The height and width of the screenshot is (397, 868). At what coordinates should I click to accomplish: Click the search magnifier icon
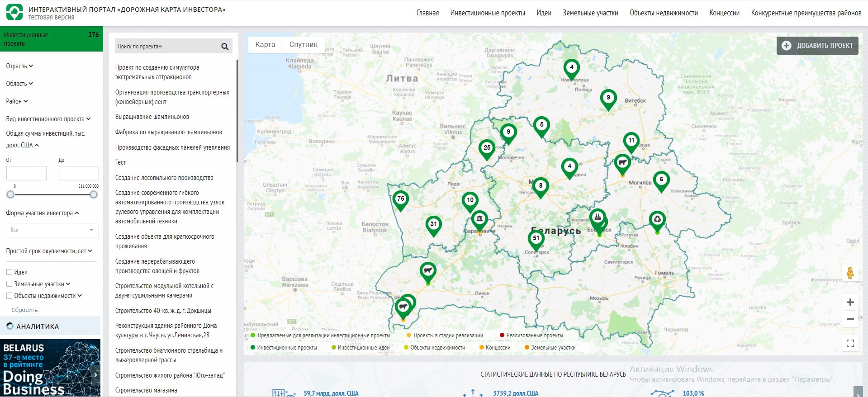(225, 46)
